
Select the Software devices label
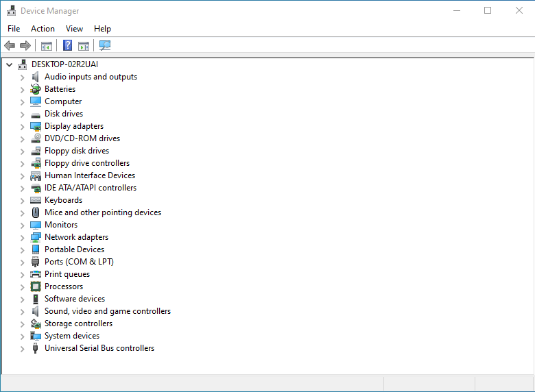click(75, 299)
